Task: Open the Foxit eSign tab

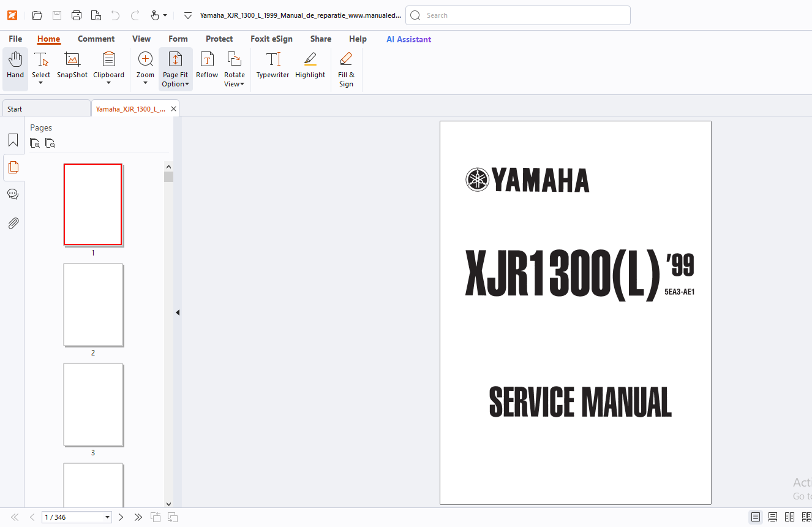Action: pyautogui.click(x=271, y=39)
